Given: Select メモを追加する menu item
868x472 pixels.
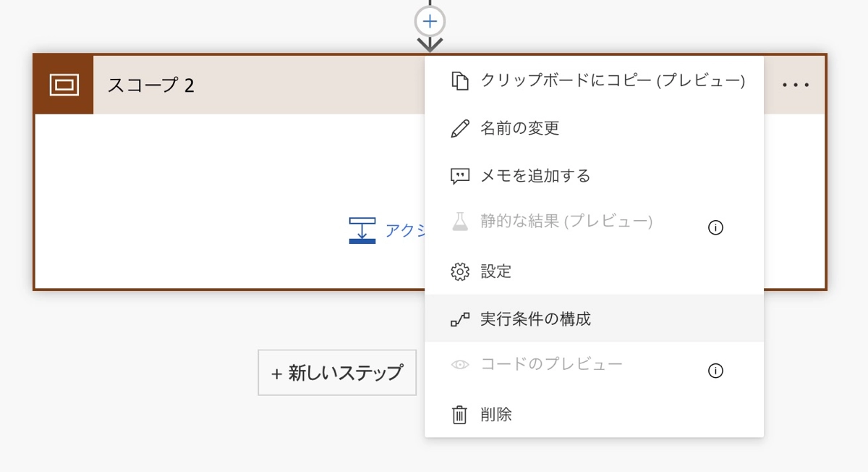Looking at the screenshot, I should (x=535, y=176).
